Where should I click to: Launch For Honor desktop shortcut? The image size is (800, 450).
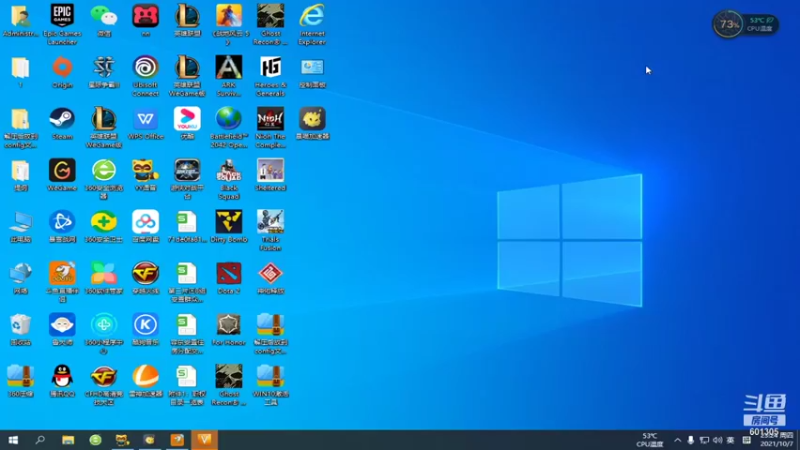[x=229, y=330]
